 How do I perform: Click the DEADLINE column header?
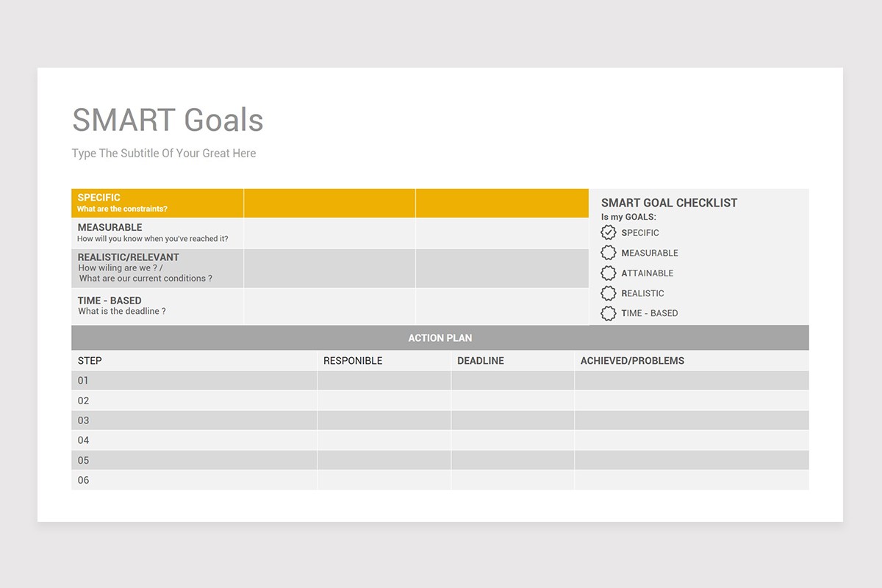(x=481, y=360)
